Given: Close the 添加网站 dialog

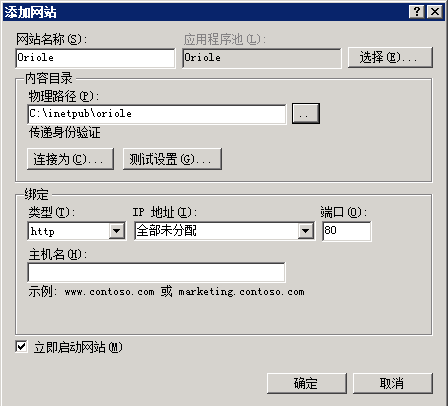Looking at the screenshot, I should [435, 12].
